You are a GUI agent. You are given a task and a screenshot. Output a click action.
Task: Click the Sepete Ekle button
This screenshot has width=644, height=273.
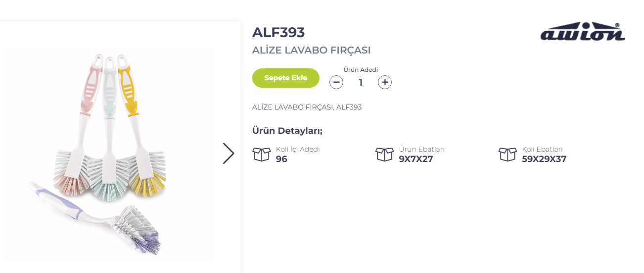tap(286, 78)
